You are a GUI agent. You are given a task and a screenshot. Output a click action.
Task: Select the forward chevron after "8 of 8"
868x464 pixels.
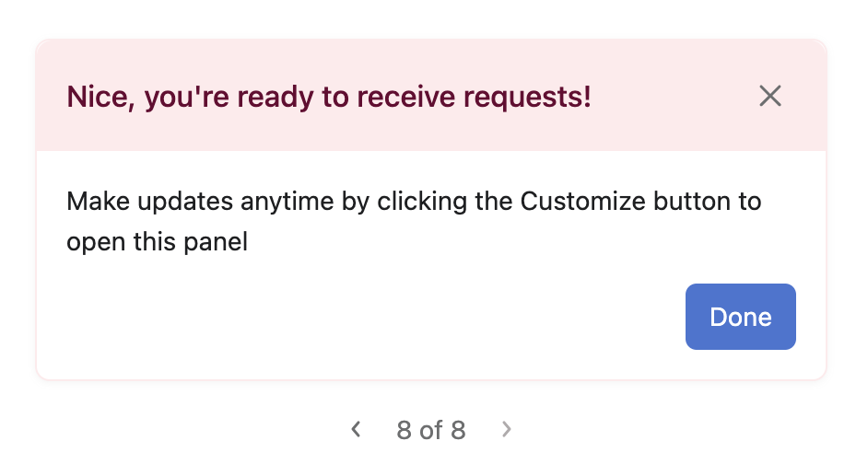click(x=506, y=429)
